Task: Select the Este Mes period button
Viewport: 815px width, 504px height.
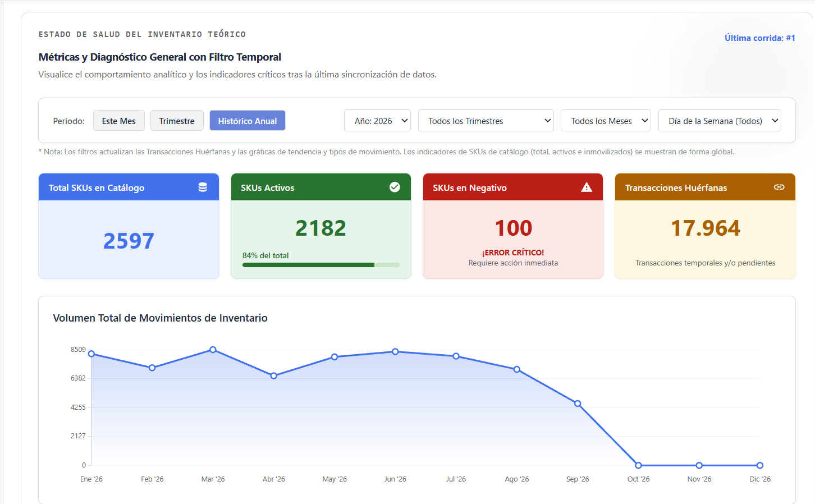Action: (119, 121)
